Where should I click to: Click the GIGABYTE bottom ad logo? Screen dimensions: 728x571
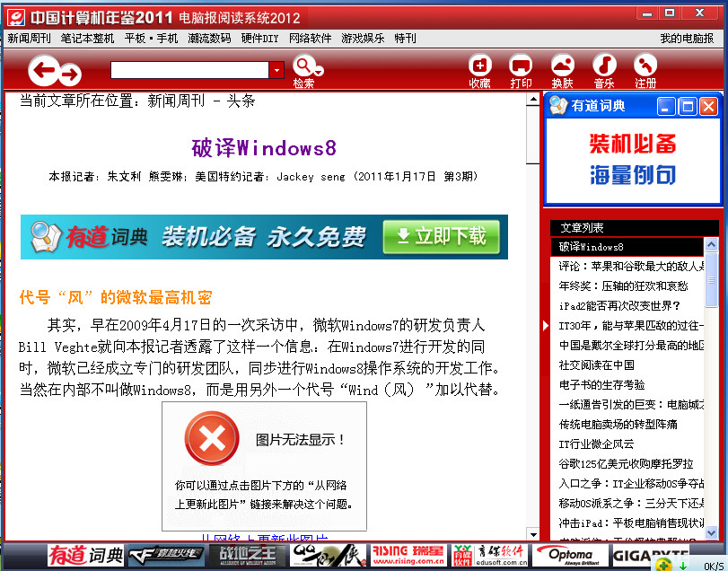(x=650, y=556)
